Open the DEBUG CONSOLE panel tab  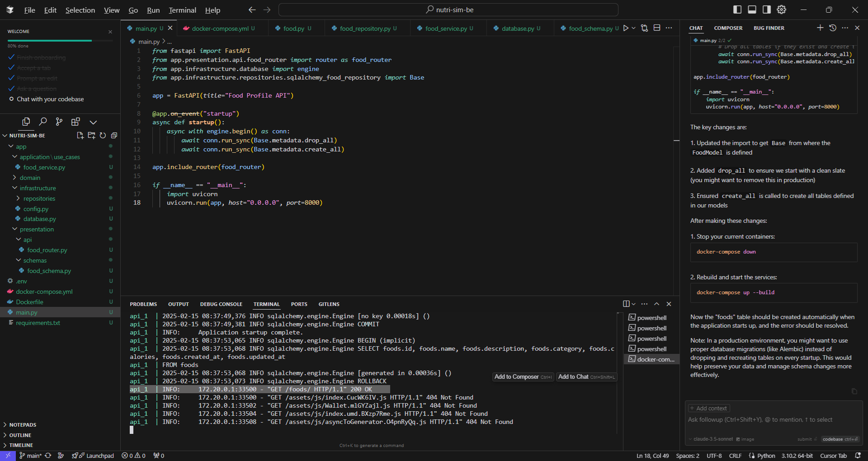pos(221,304)
